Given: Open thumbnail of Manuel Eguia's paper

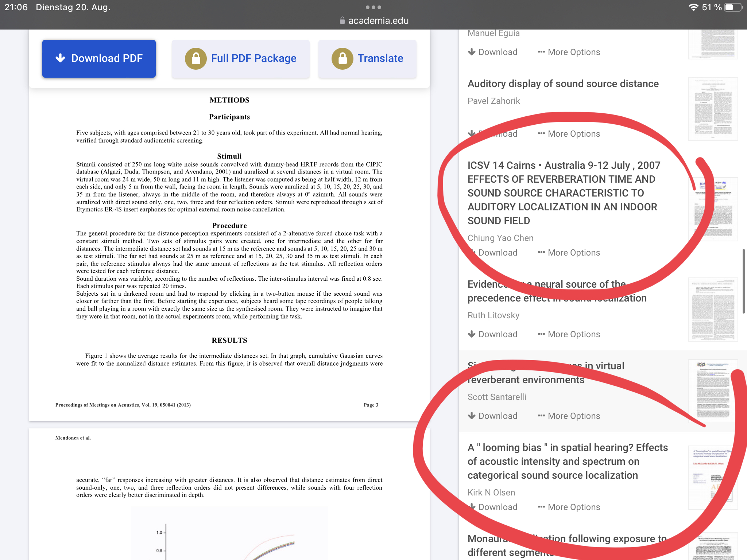Looking at the screenshot, I should click(x=713, y=44).
